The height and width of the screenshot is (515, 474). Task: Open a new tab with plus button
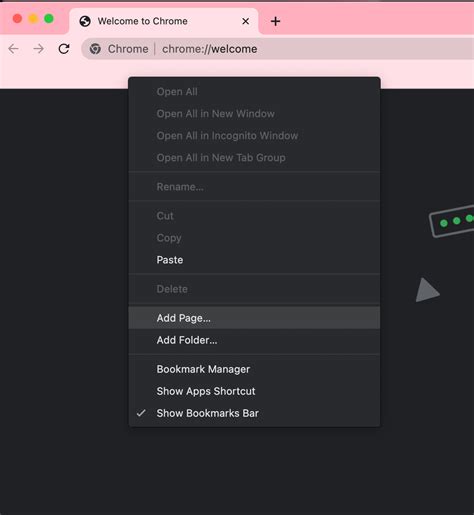pyautogui.click(x=275, y=21)
